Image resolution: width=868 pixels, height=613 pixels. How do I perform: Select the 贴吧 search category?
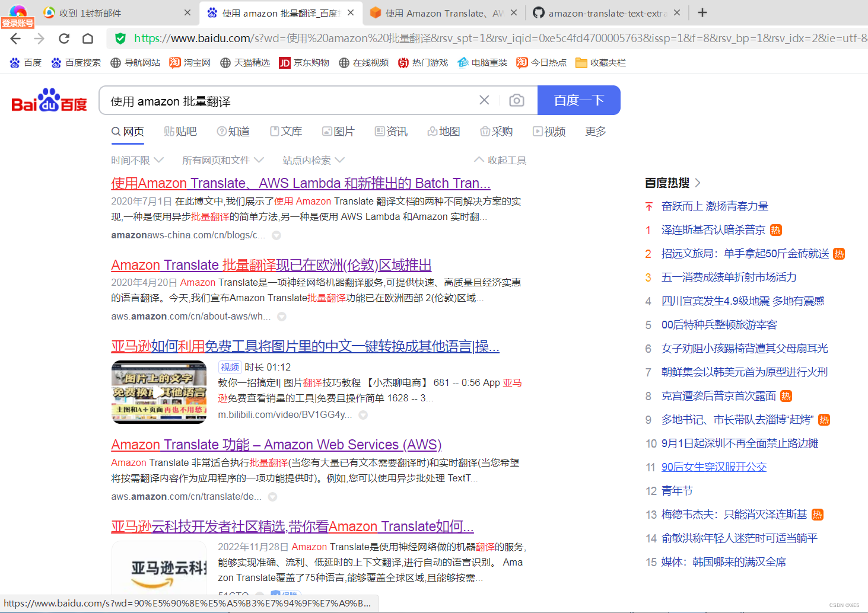tap(180, 132)
